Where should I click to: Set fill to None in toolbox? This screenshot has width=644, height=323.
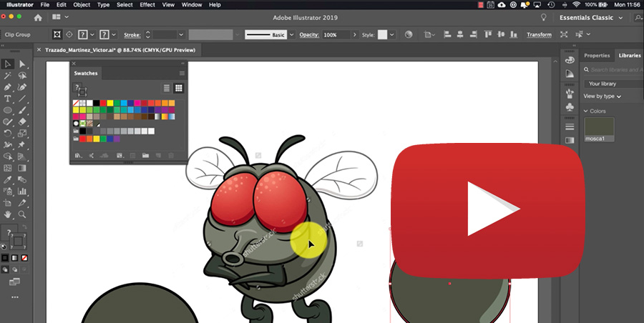[x=24, y=258]
